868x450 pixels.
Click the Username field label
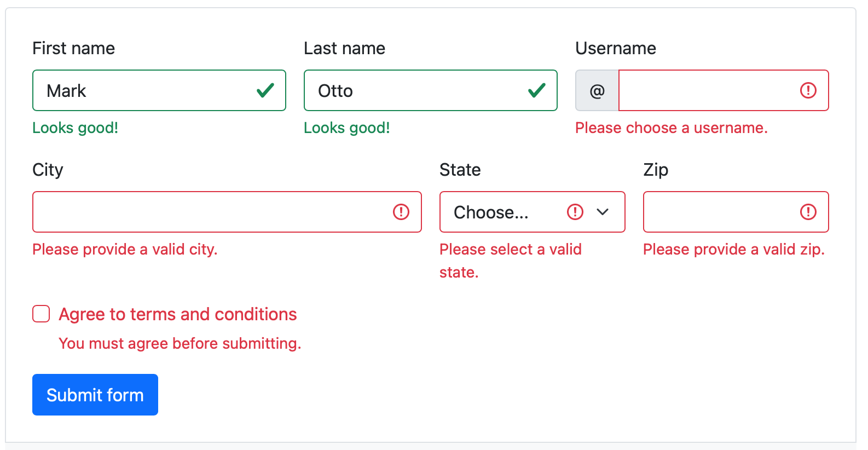[616, 48]
